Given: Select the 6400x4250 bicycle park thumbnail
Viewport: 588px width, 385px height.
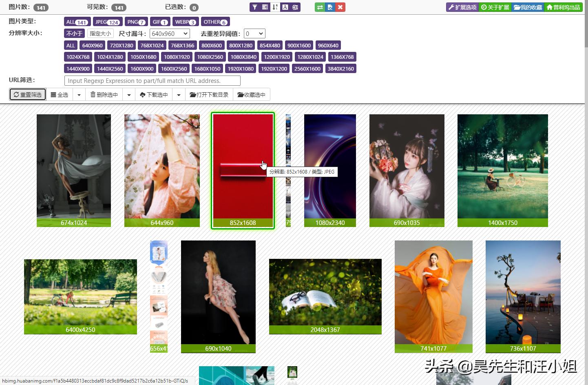Looking at the screenshot, I should coord(80,296).
